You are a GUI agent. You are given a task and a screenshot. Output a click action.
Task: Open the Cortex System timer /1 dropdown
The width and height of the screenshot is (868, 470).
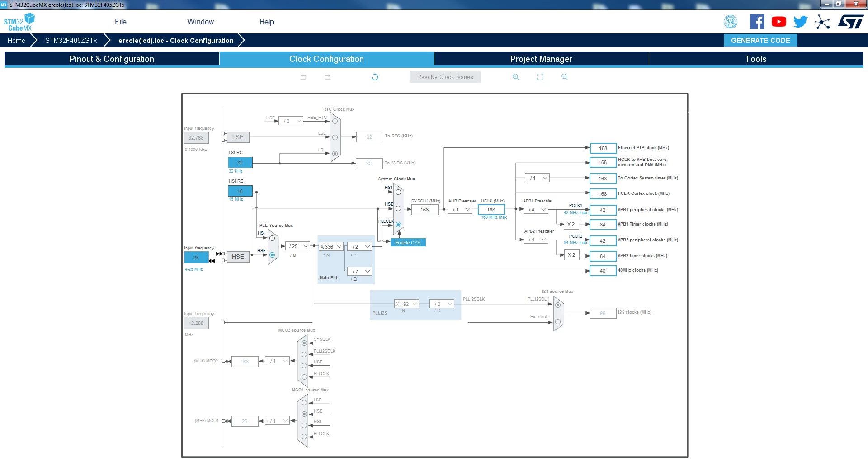(537, 178)
